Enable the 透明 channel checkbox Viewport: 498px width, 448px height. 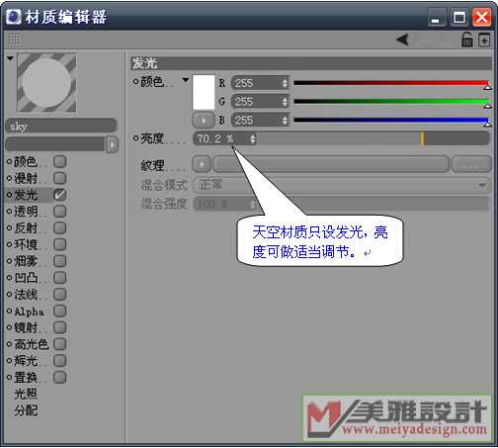point(59,212)
